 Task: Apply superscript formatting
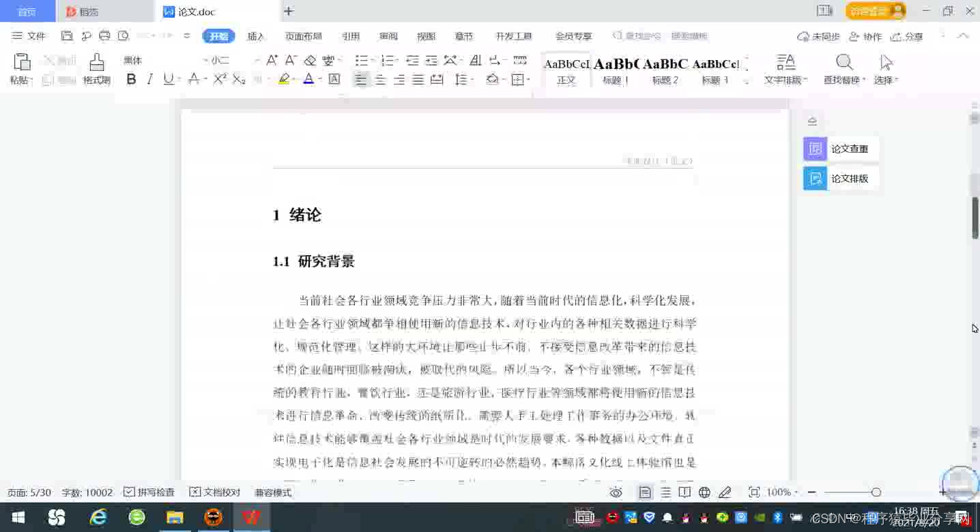tap(220, 80)
